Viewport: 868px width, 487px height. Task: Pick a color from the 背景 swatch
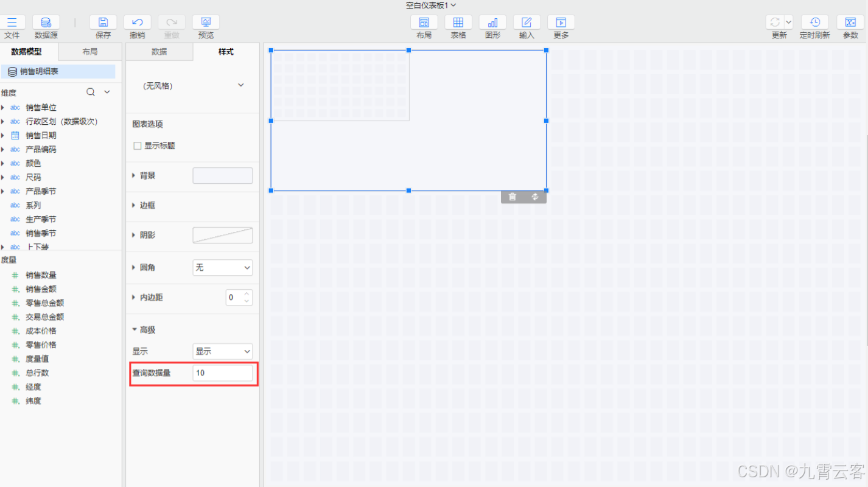click(x=223, y=175)
